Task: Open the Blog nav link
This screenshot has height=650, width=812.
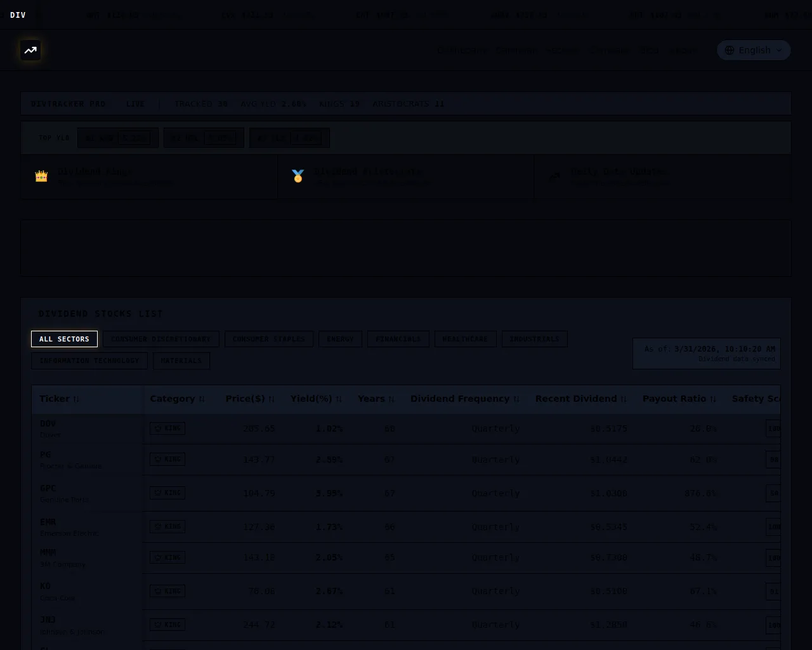Action: tap(650, 50)
